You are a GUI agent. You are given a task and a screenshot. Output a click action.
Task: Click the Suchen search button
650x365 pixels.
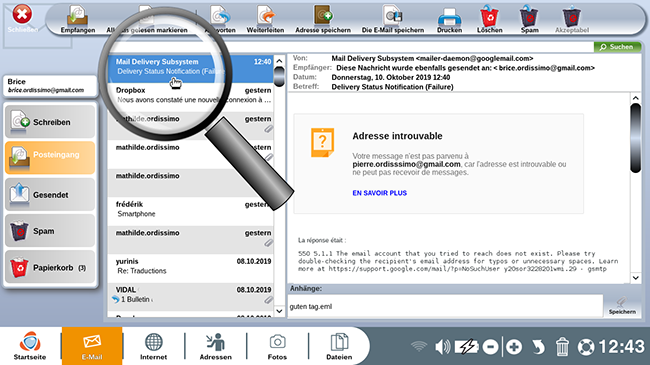[617, 47]
